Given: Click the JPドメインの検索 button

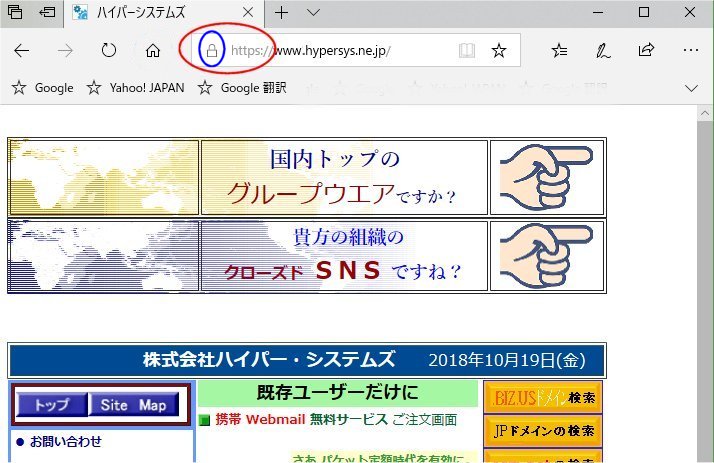Looking at the screenshot, I should 543,431.
